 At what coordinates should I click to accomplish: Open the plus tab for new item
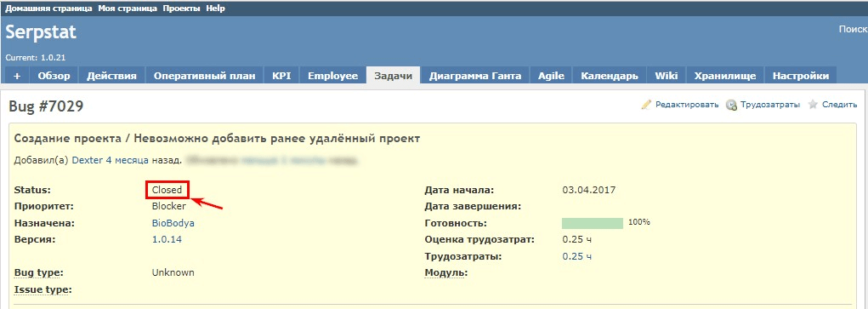coord(17,76)
